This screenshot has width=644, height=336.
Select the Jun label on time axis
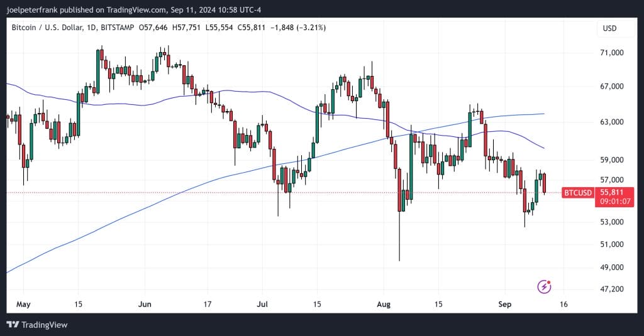145,304
